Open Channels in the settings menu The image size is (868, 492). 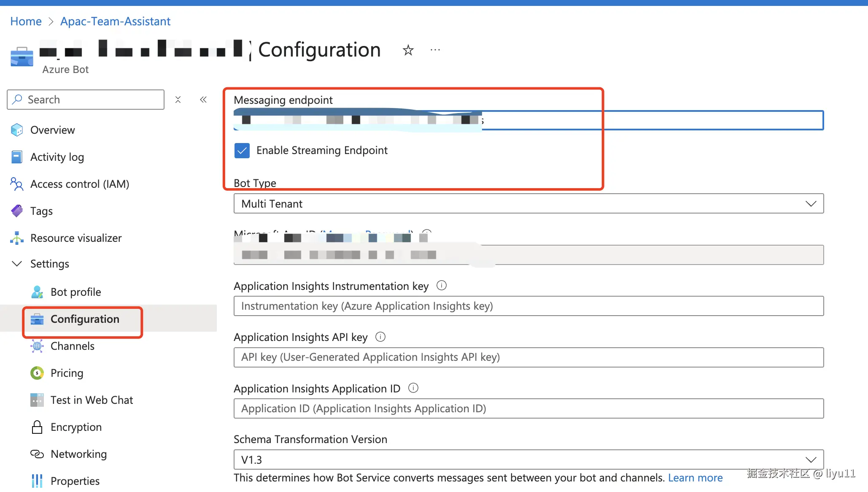pyautogui.click(x=72, y=346)
